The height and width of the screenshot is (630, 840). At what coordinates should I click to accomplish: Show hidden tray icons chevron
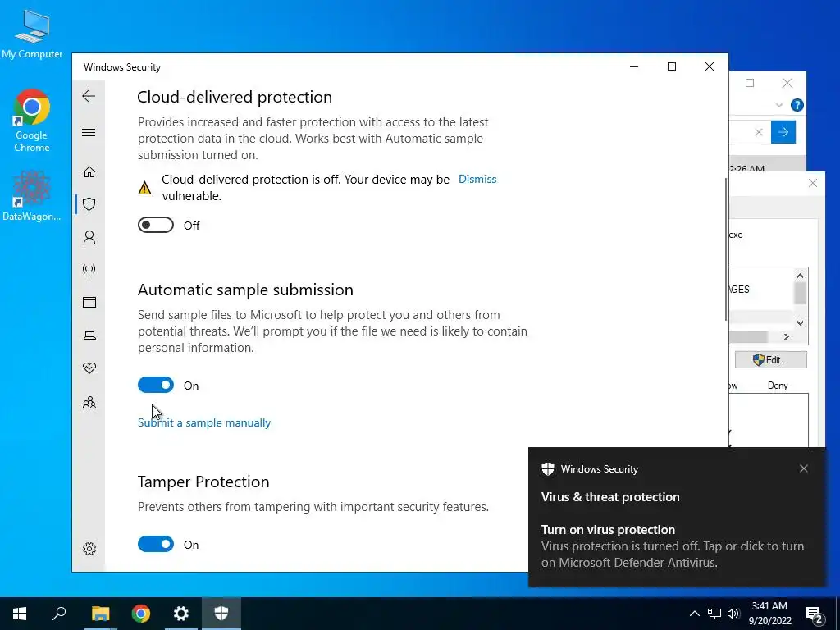point(694,614)
